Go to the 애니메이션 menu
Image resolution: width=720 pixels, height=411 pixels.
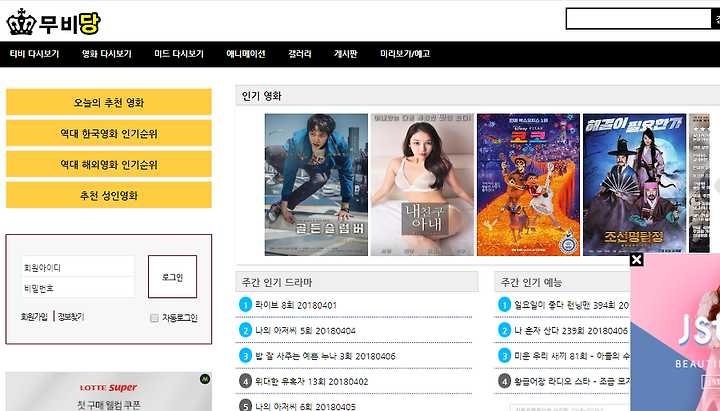246,54
